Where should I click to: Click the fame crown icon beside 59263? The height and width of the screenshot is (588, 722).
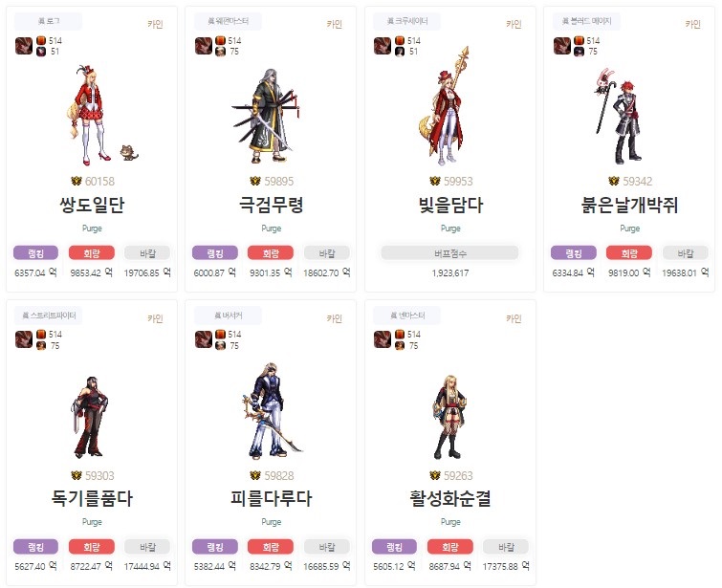(435, 475)
